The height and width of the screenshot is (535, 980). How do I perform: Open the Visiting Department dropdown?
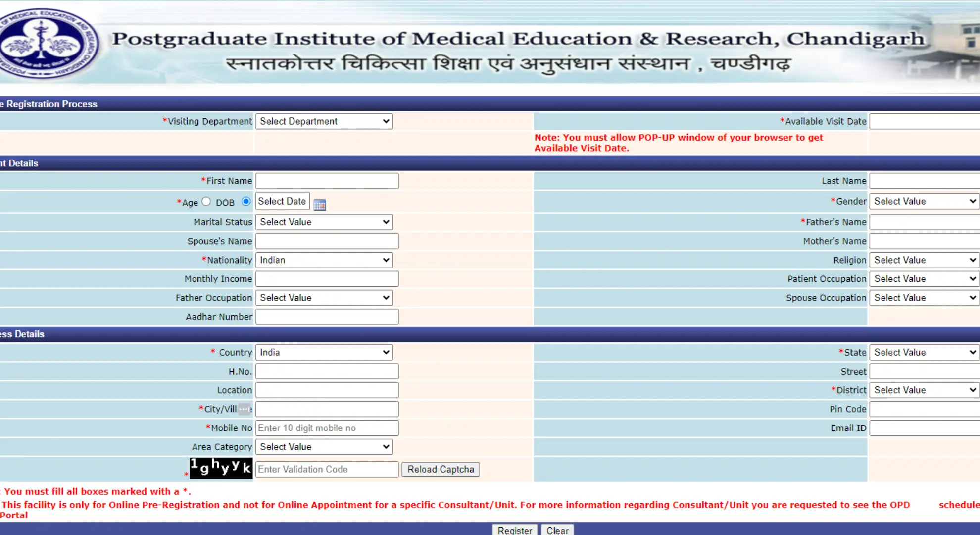pos(324,121)
